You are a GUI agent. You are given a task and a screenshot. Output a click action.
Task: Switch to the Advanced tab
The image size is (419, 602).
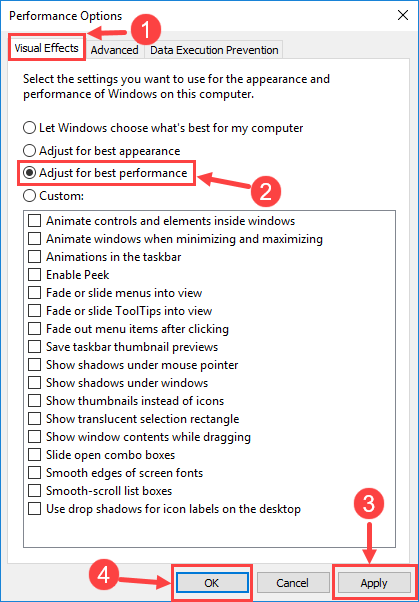(x=114, y=50)
